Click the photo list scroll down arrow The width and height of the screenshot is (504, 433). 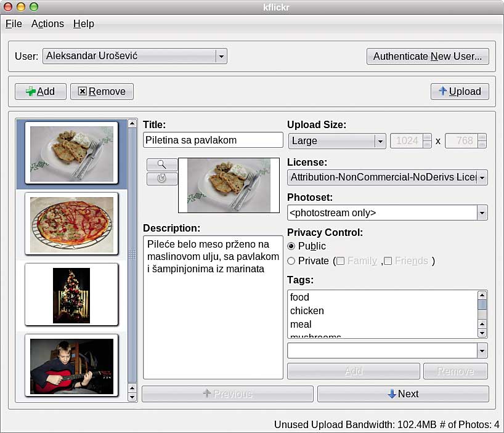coord(132,397)
